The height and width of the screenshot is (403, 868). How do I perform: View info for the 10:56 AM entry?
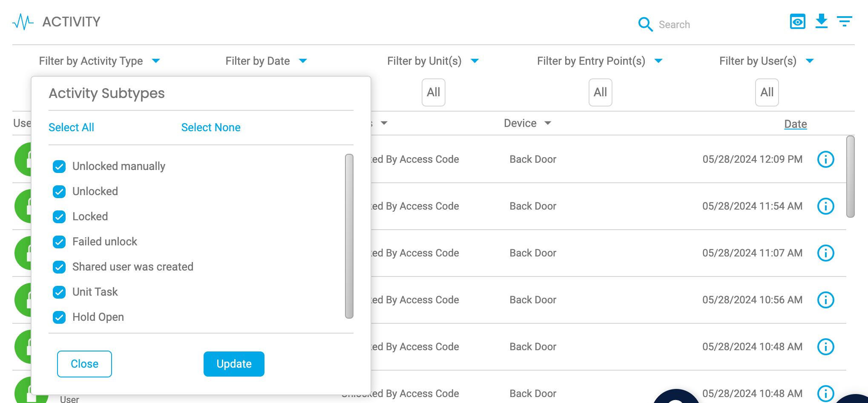[x=825, y=300]
